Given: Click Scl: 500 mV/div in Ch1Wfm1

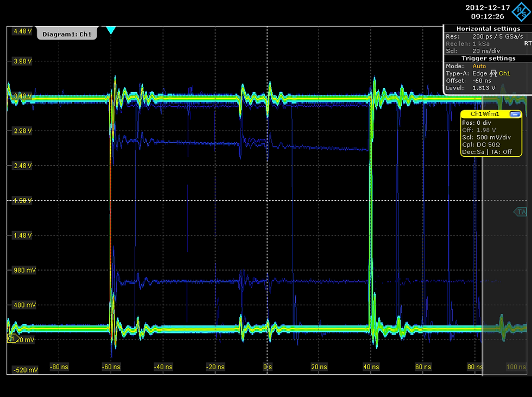Looking at the screenshot, I should pos(486,137).
